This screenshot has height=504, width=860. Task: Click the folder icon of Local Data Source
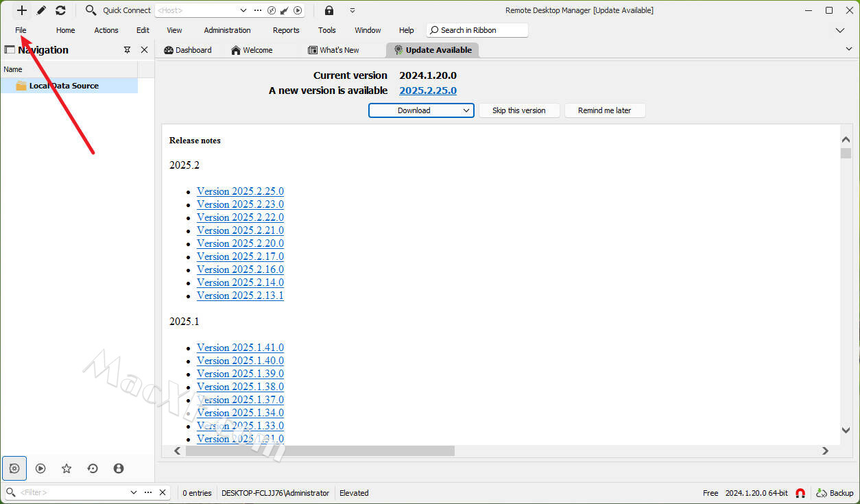[21, 86]
